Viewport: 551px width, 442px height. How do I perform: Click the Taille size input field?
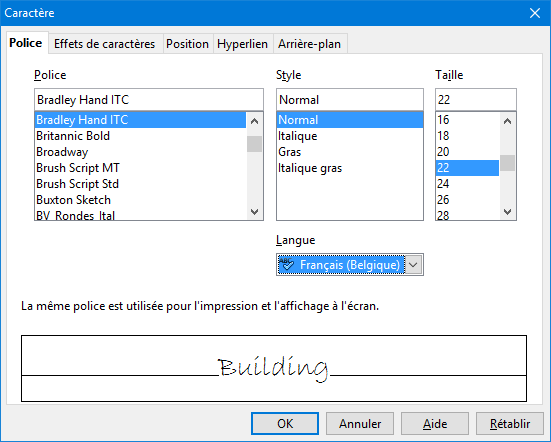coord(476,100)
